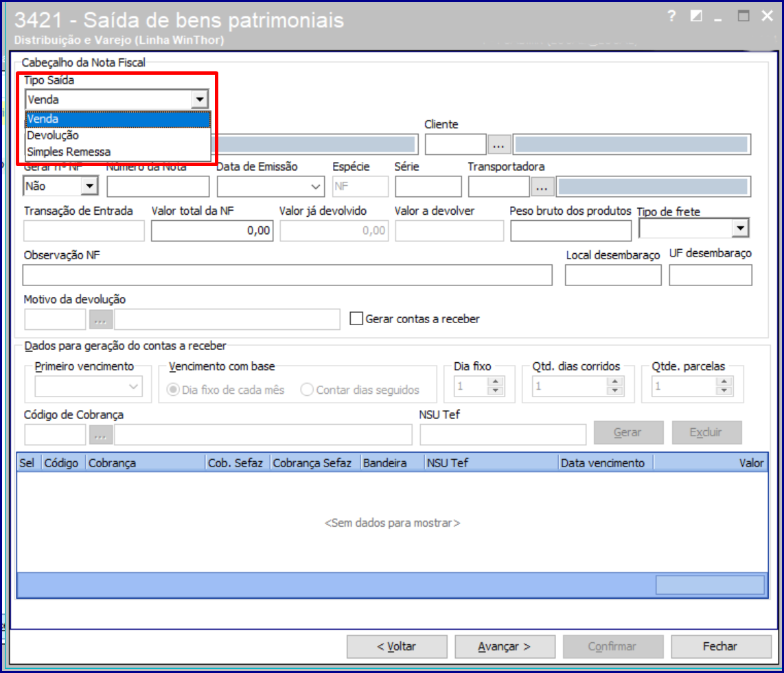This screenshot has width=784, height=673.
Task: Increase the Dia fixo spinner value
Action: click(496, 381)
